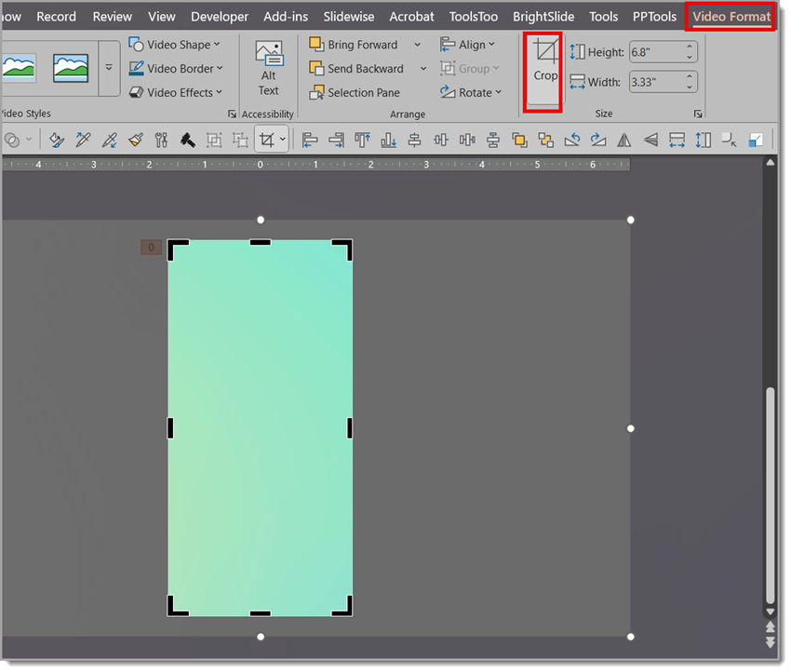Click the Height value field
Viewport: 791px width, 672px height.
tap(657, 52)
